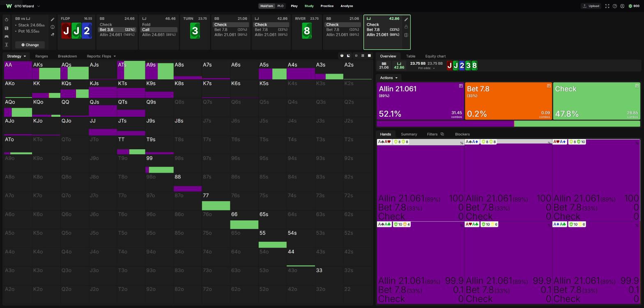Open the GTO Wizard dropdown chevron
The width and height of the screenshot is (644, 308).
(x=39, y=6)
